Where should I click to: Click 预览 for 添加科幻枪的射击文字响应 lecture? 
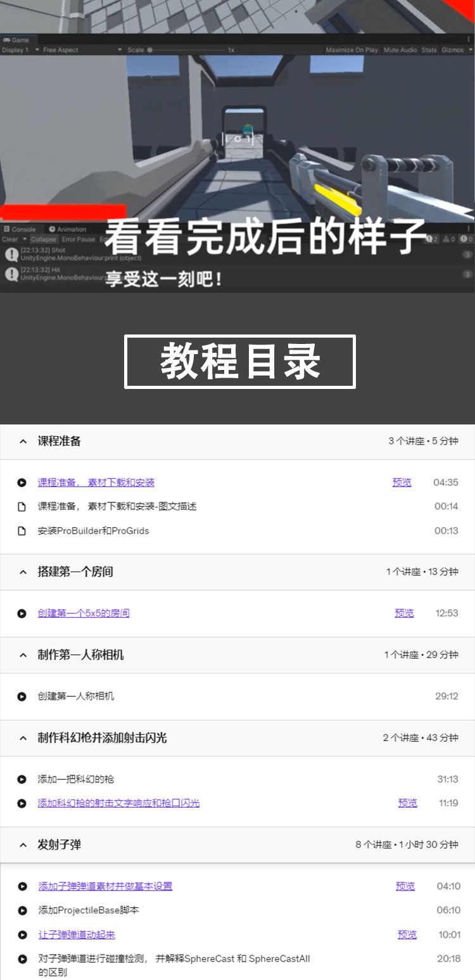tap(408, 803)
